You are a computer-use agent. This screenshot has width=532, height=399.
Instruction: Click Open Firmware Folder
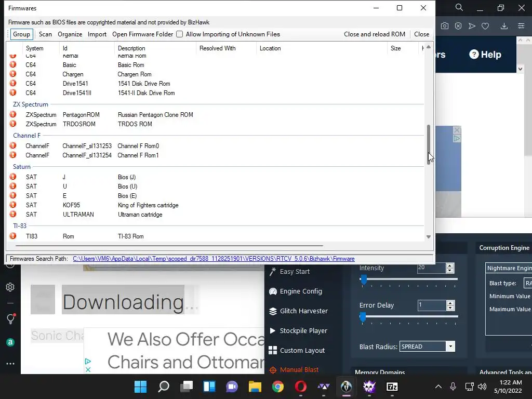coord(142,34)
